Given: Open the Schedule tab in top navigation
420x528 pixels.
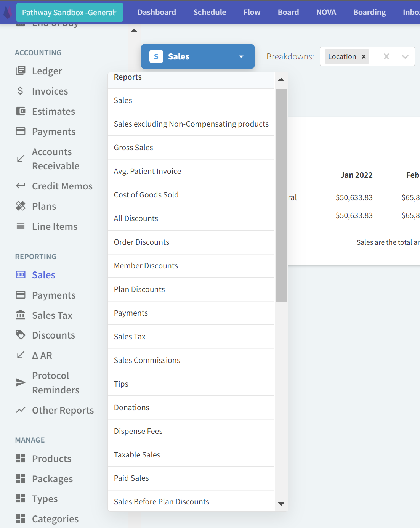Looking at the screenshot, I should click(210, 12).
